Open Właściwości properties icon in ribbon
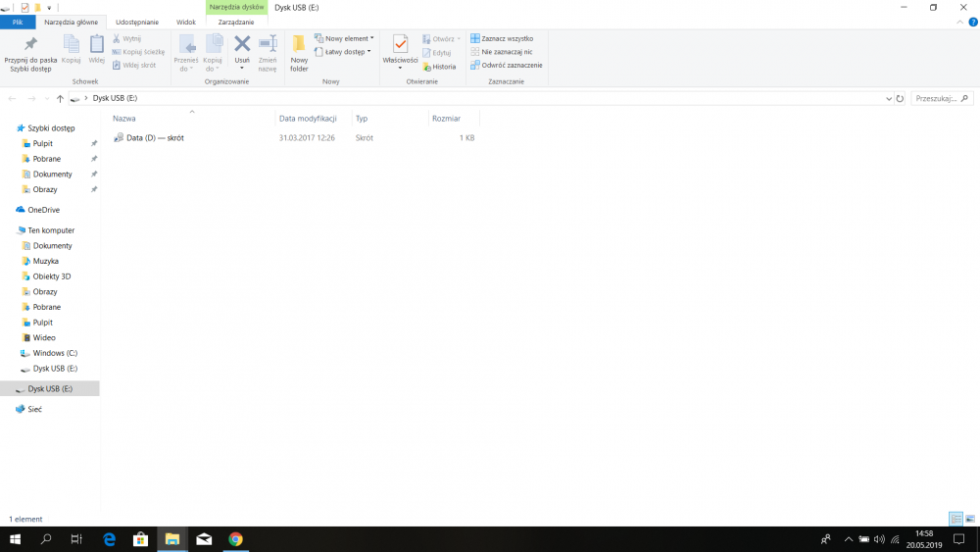Image resolution: width=980 pixels, height=552 pixels. point(400,45)
